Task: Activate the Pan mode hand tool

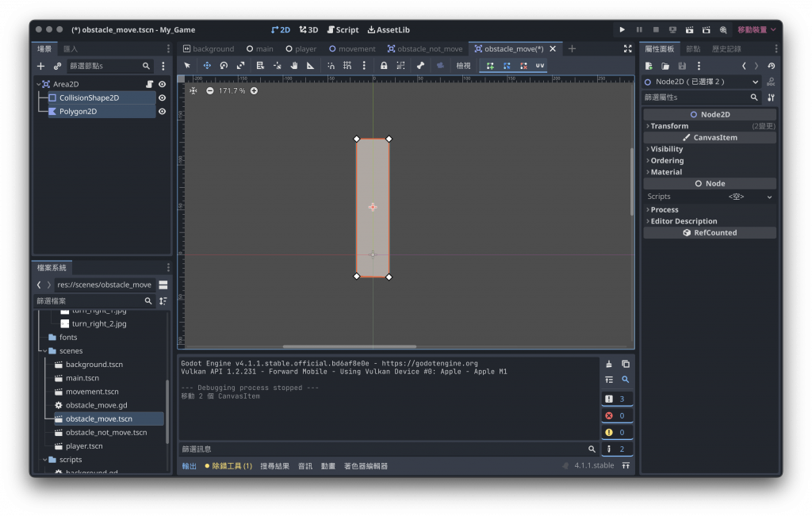Action: point(293,66)
